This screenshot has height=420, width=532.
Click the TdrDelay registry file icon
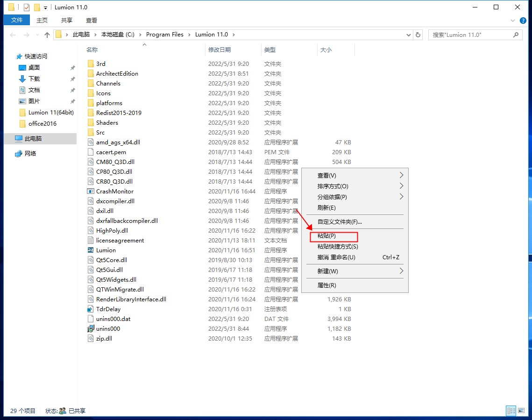[91, 309]
